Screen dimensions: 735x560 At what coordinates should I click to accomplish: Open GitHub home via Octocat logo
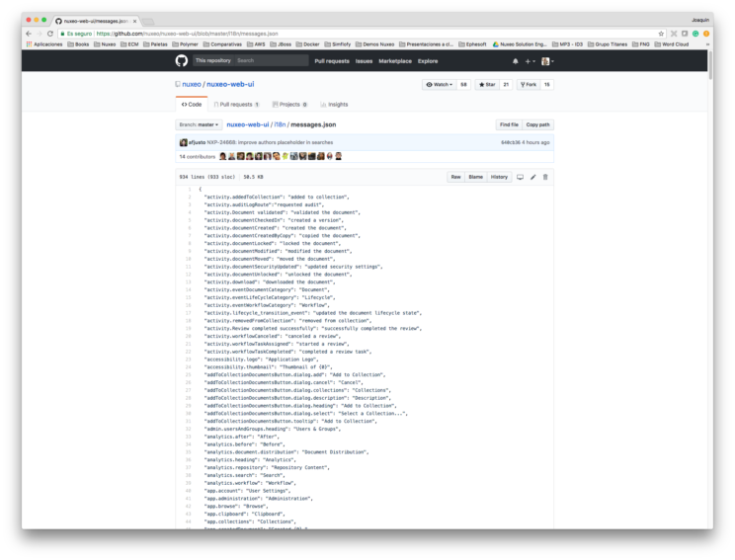point(182,60)
